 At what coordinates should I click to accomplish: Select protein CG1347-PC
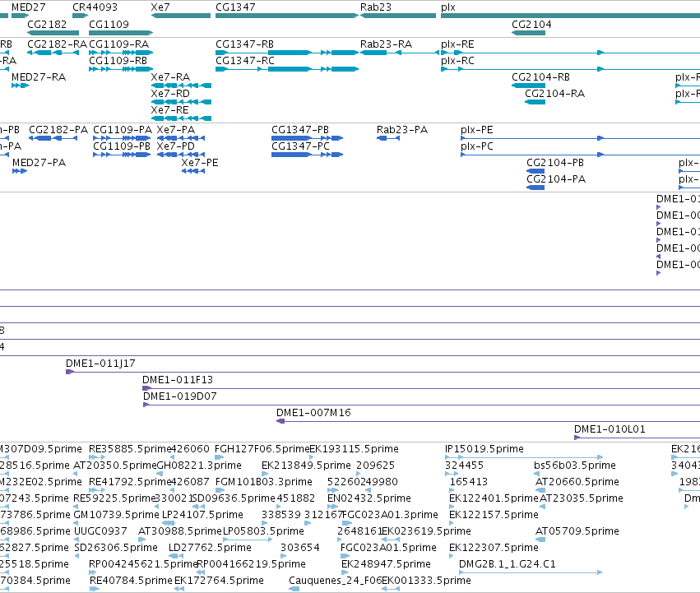[307, 155]
